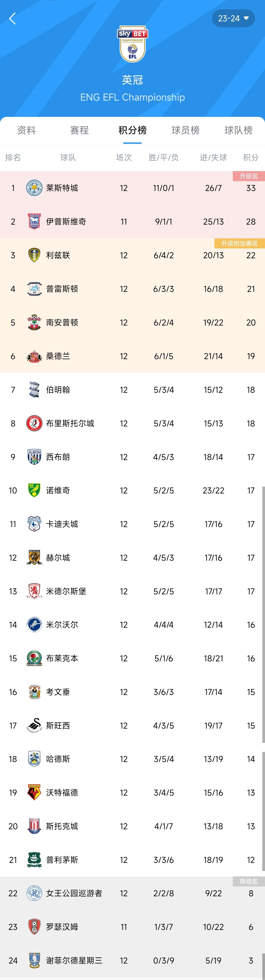Click the Watford club badge
The width and height of the screenshot is (265, 980).
[34, 792]
